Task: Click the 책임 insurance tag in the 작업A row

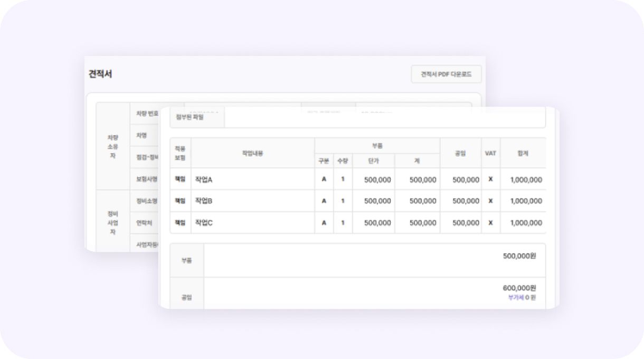Action: pyautogui.click(x=180, y=179)
